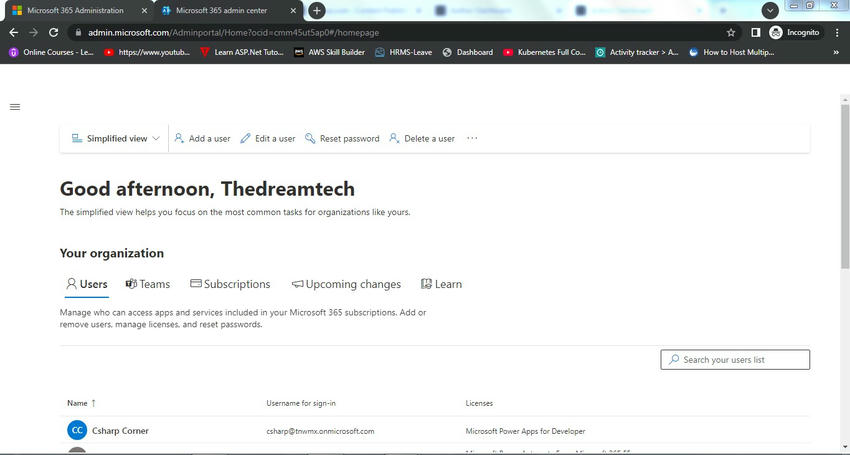Open the AWS Skill Builder bookmark
The width and height of the screenshot is (850, 455).
pos(330,52)
